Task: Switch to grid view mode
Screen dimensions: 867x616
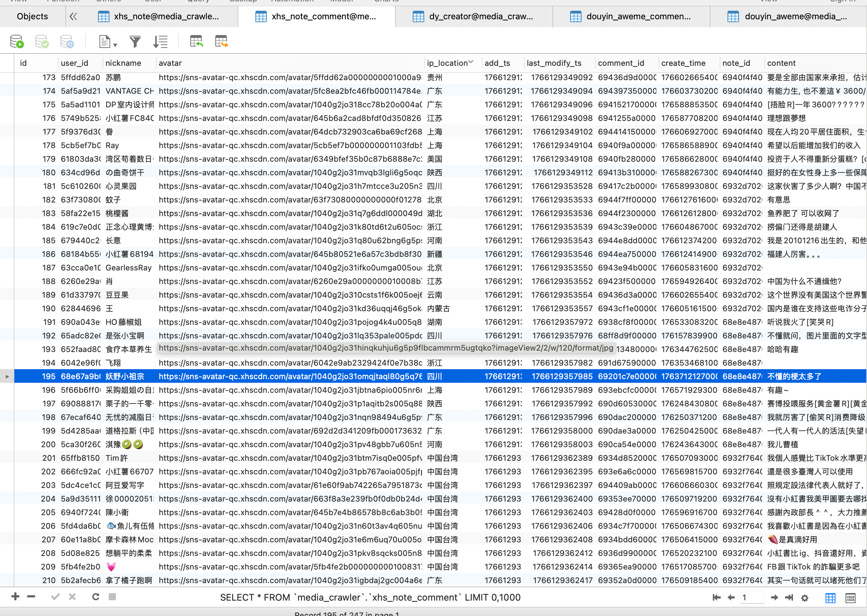Action: click(830, 598)
